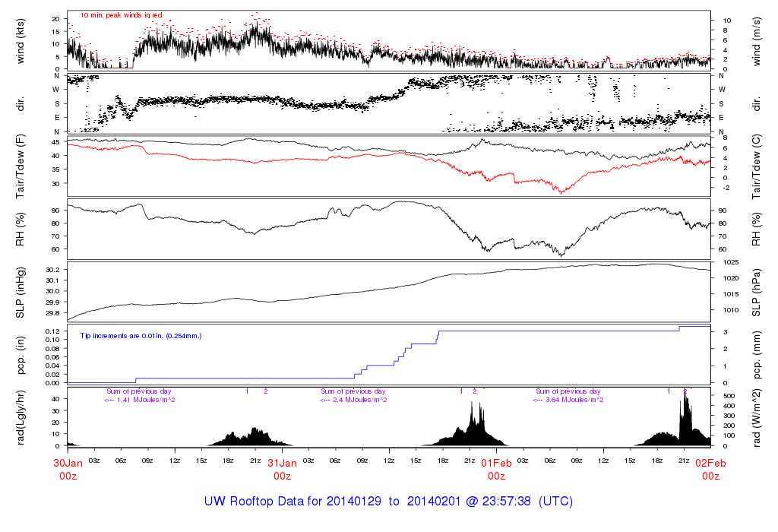Click the 'Tair/Tdew (C)' axis label
Image resolution: width=778 pixels, height=532 pixels.
coord(756,166)
